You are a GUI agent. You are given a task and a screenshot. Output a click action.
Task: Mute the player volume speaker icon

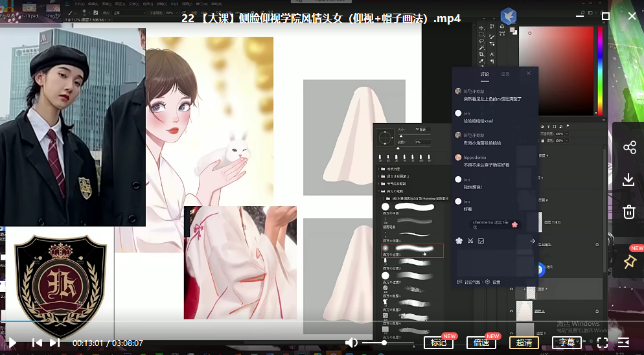[351, 343]
